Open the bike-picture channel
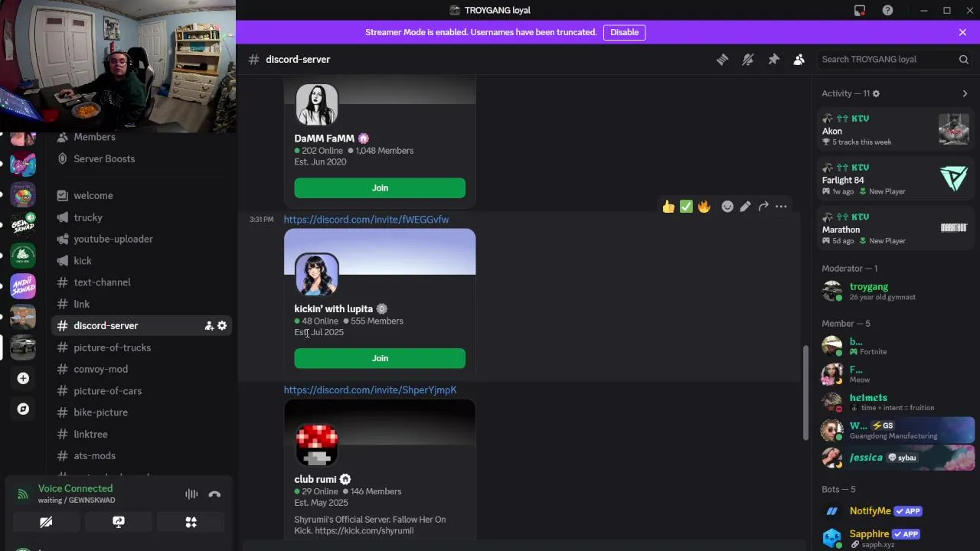 point(141,412)
